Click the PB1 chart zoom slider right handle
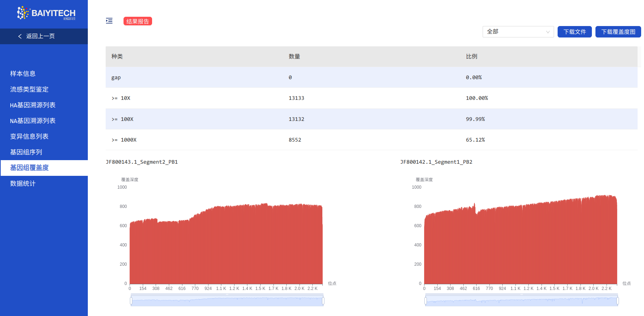The width and height of the screenshot is (644, 316). point(323,301)
